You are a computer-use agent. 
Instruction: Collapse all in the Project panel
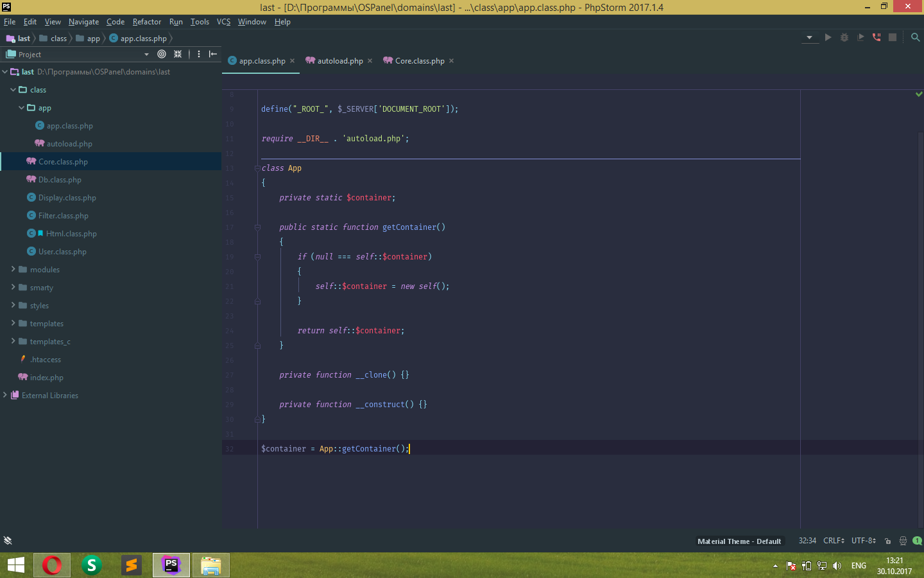(178, 54)
